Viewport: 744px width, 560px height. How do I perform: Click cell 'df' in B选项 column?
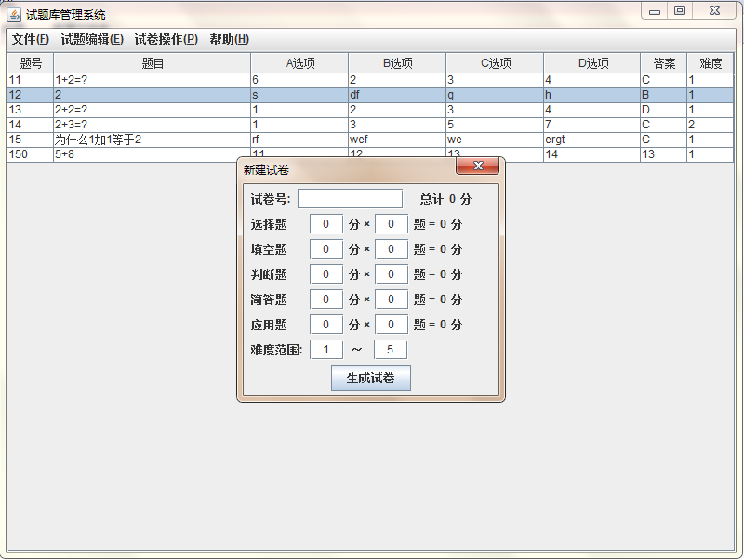398,95
